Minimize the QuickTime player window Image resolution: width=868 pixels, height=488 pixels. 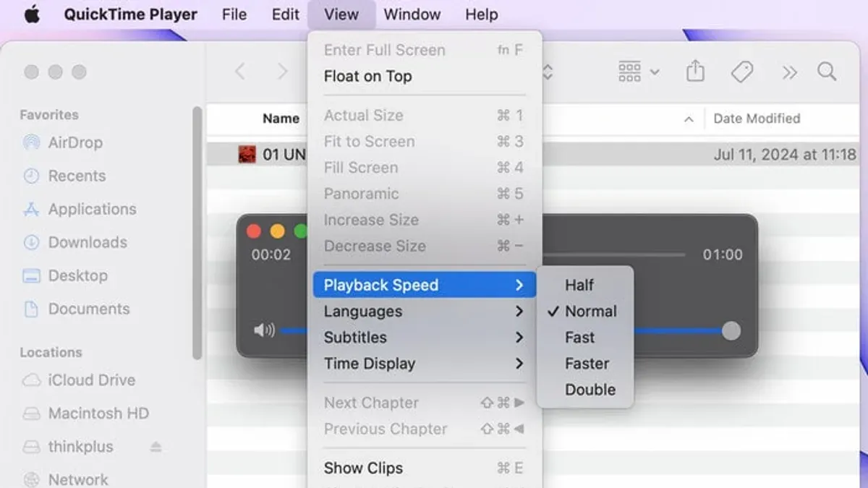tap(277, 231)
